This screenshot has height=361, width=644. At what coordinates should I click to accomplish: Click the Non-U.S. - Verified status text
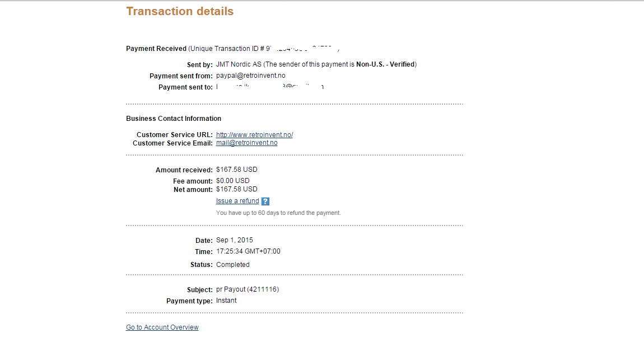[385, 64]
